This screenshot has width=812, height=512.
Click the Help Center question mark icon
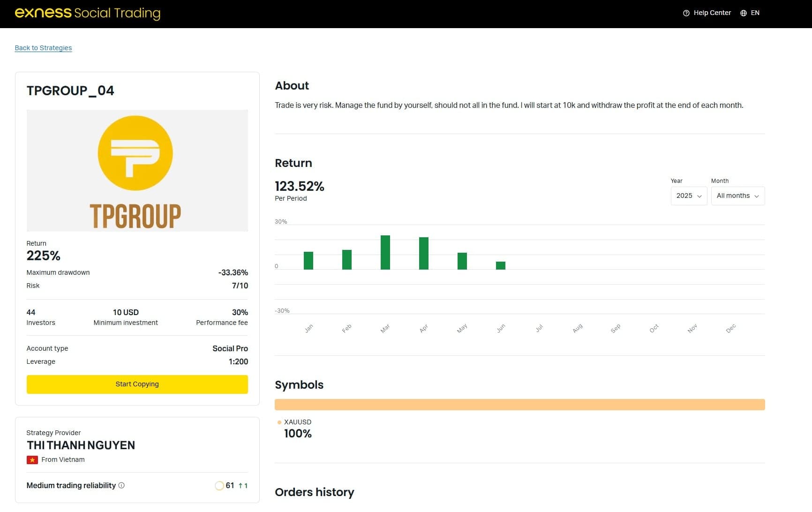pyautogui.click(x=686, y=13)
